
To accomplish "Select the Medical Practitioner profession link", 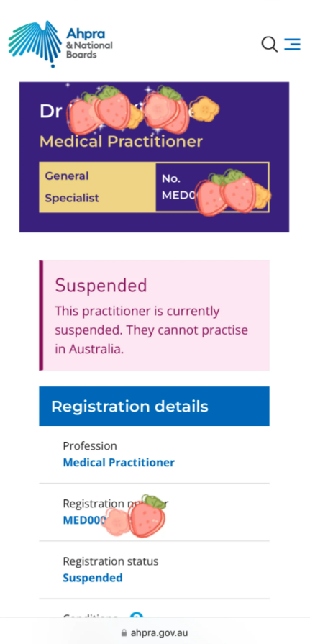I will point(119,463).
